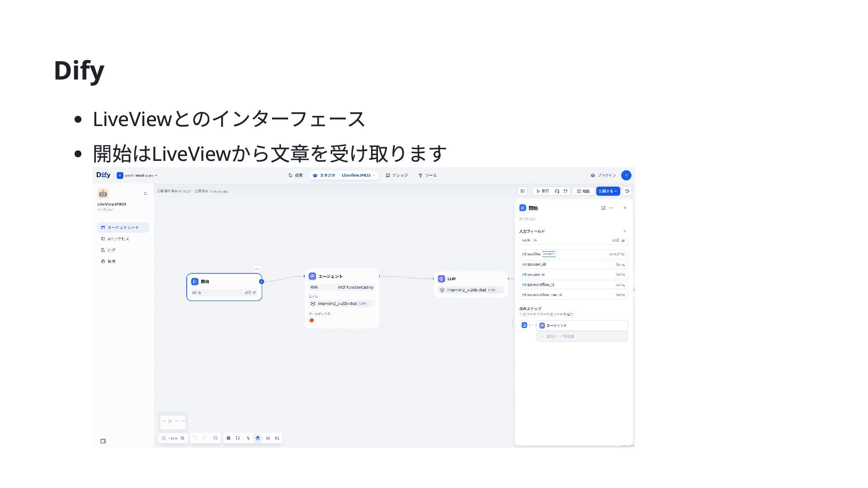Expand the LiveViewJP#33 app selector
The height and width of the screenshot is (488, 868).
tap(358, 175)
